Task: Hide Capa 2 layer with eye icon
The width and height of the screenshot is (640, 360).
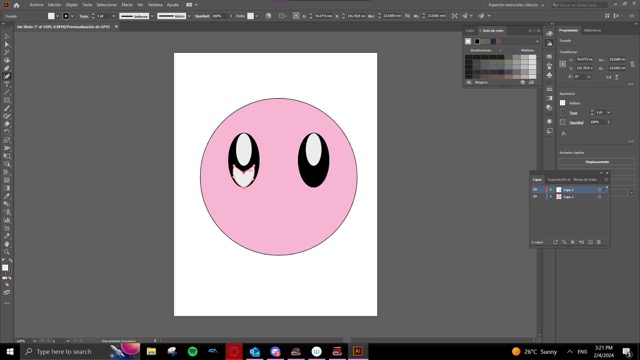Action: pyautogui.click(x=535, y=190)
